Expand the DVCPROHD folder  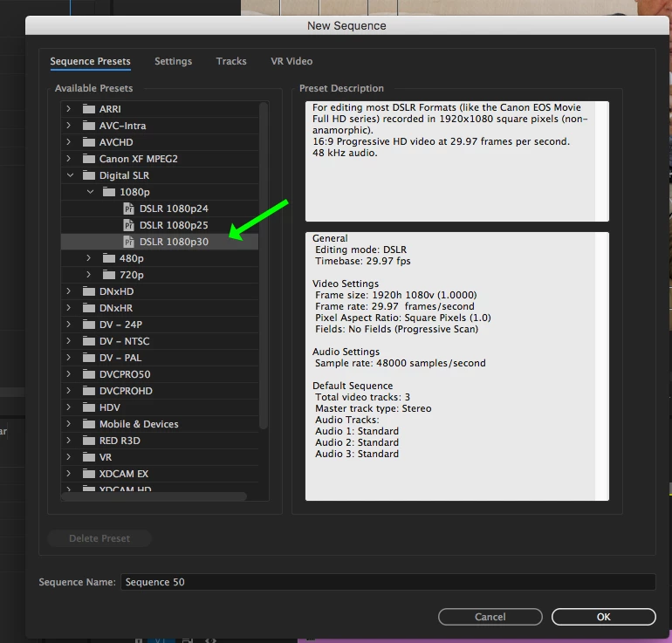click(69, 391)
